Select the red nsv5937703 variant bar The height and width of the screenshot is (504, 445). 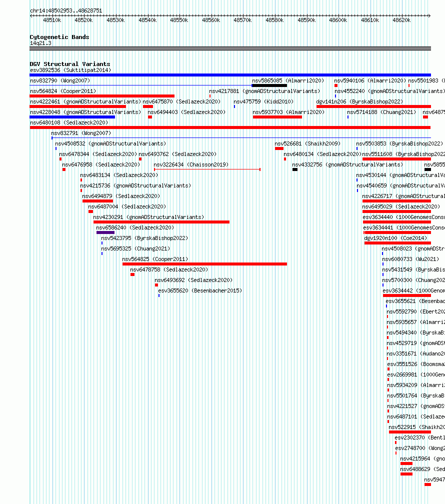pyautogui.click(x=277, y=117)
